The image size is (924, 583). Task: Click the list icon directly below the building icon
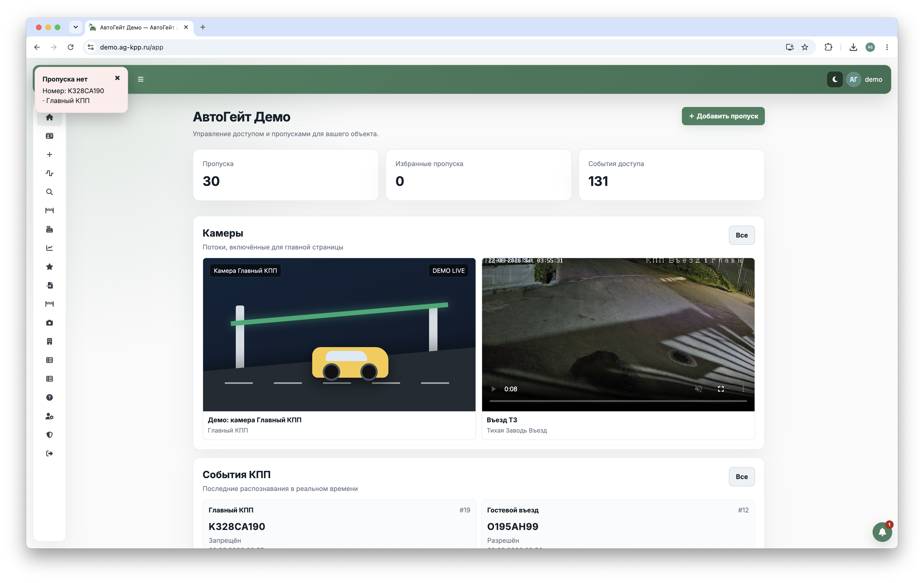pyautogui.click(x=50, y=360)
